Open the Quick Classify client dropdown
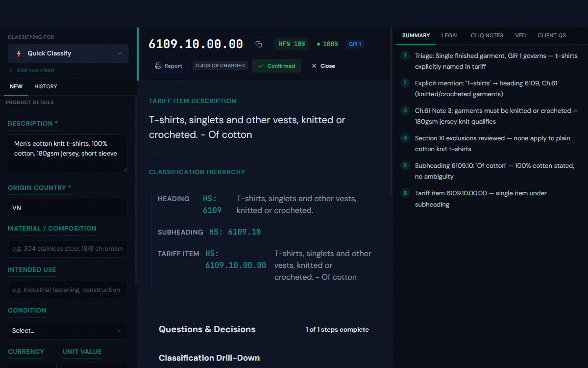The image size is (588, 368). pyautogui.click(x=68, y=53)
